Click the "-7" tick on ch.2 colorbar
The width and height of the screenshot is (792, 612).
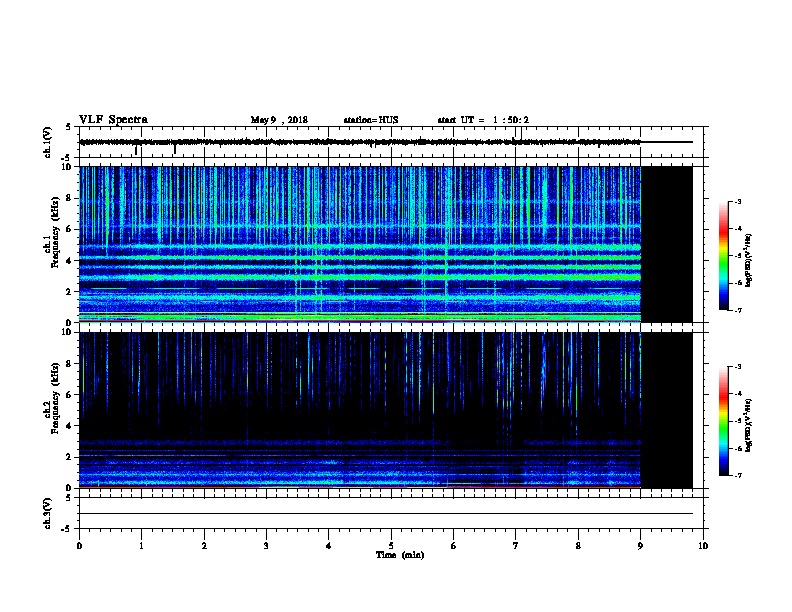click(737, 475)
